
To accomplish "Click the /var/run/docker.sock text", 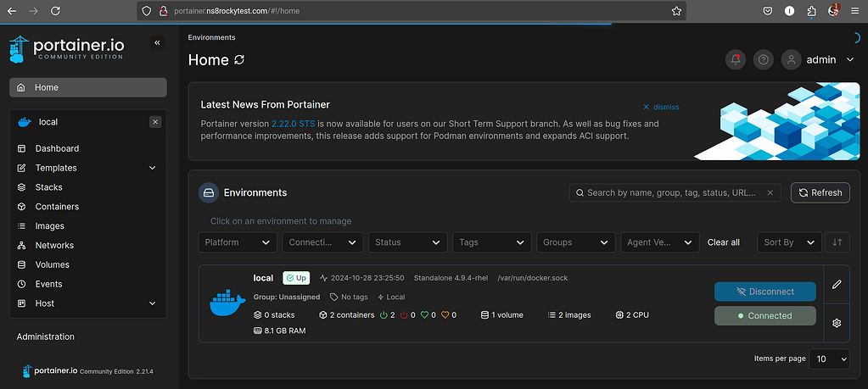I will pyautogui.click(x=533, y=278).
